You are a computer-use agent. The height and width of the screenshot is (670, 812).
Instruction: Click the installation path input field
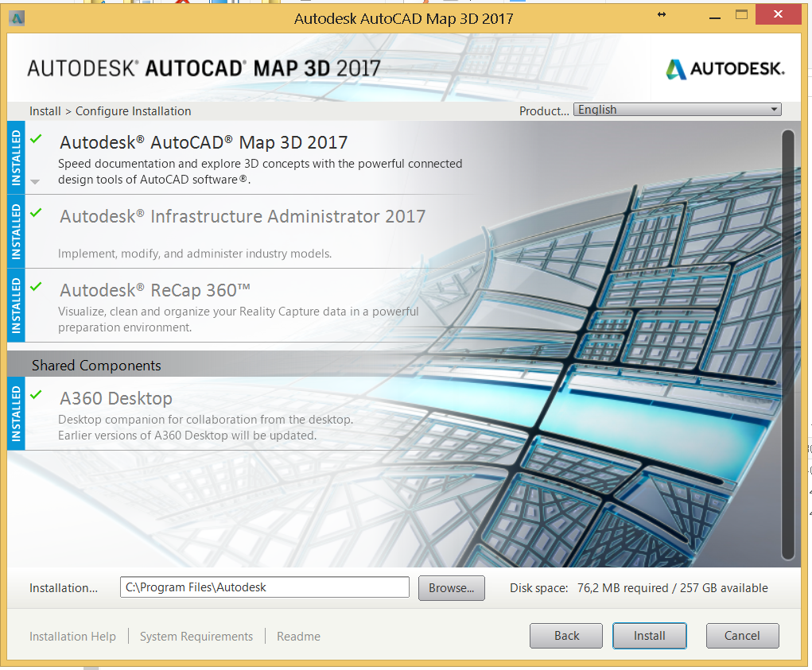(x=265, y=587)
